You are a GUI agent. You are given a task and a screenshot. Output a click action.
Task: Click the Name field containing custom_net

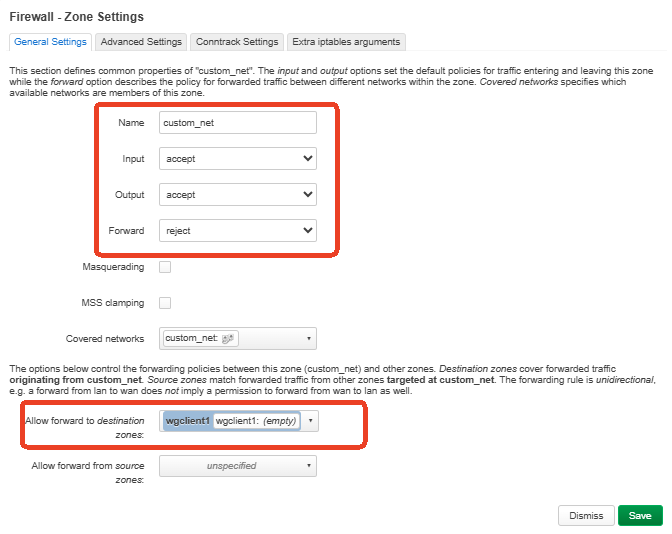238,123
